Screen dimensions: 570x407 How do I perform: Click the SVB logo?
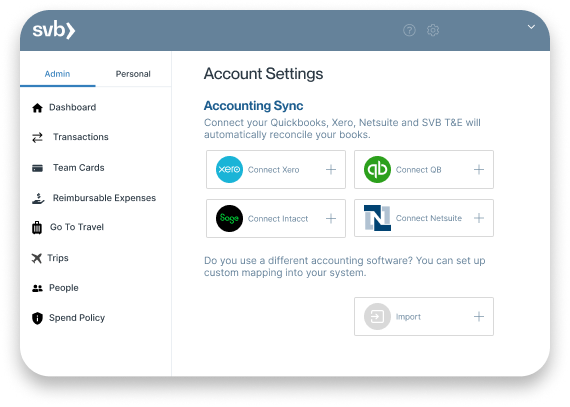coord(54,30)
